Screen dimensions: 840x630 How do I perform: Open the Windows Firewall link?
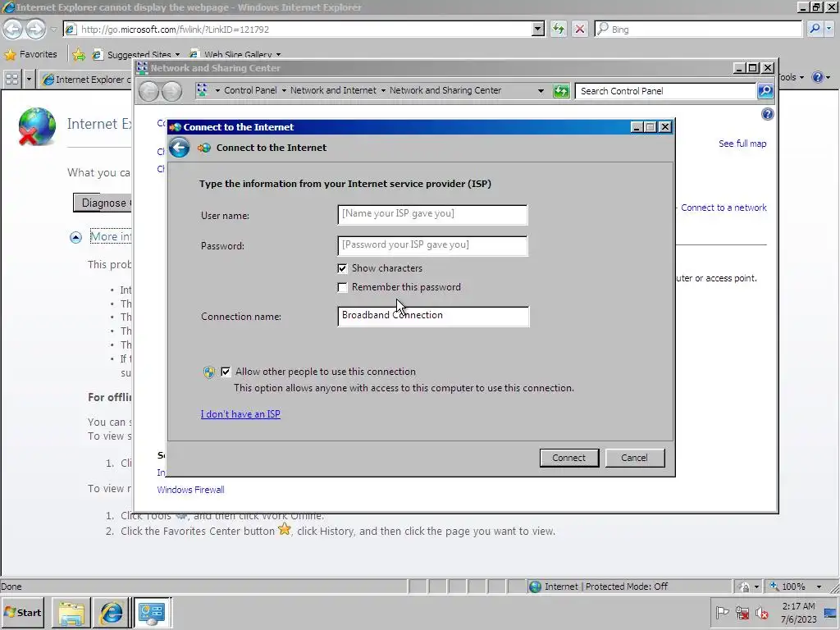(x=190, y=490)
